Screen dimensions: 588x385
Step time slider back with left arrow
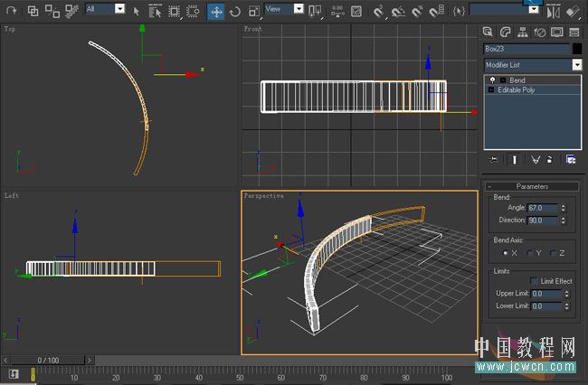(5, 361)
